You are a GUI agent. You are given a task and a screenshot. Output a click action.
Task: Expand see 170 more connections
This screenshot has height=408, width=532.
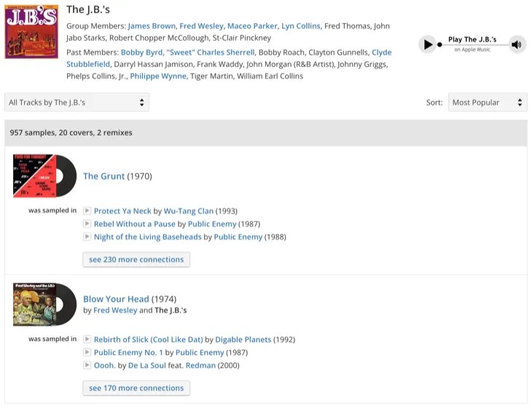(x=136, y=388)
